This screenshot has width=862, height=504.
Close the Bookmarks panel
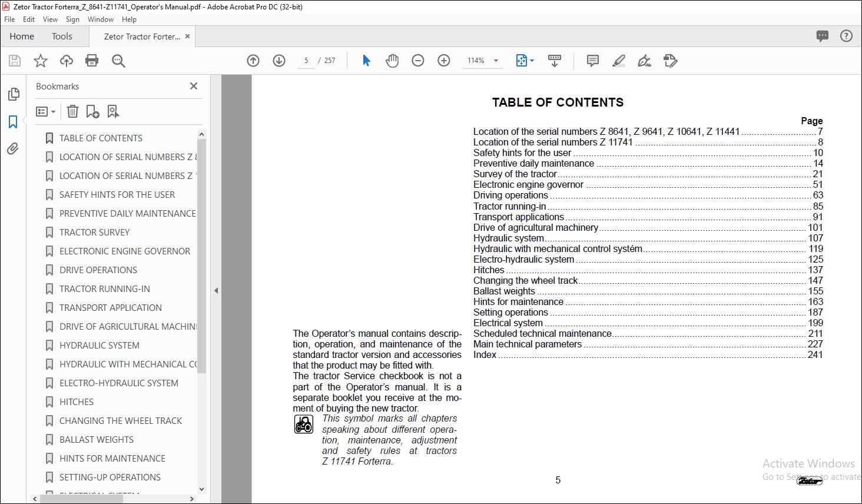point(194,86)
